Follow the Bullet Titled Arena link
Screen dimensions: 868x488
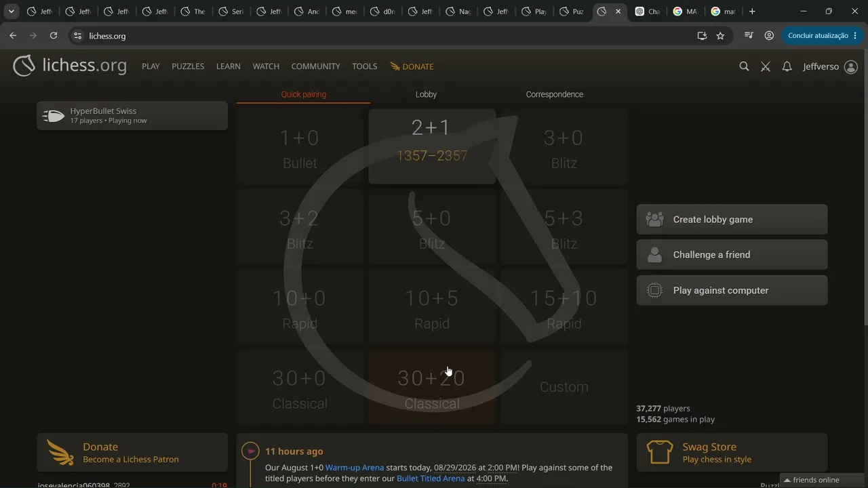point(431,479)
